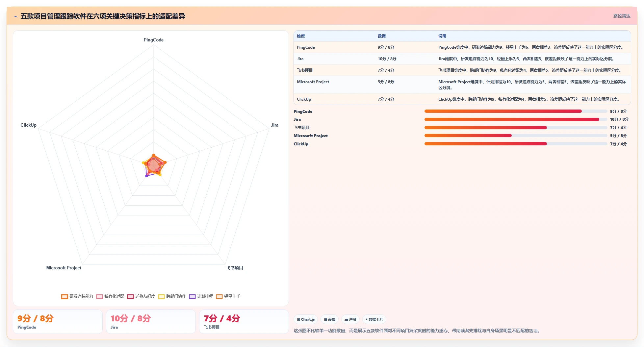
Task: Toggle 私有化适配 legend series
Action: [110, 296]
